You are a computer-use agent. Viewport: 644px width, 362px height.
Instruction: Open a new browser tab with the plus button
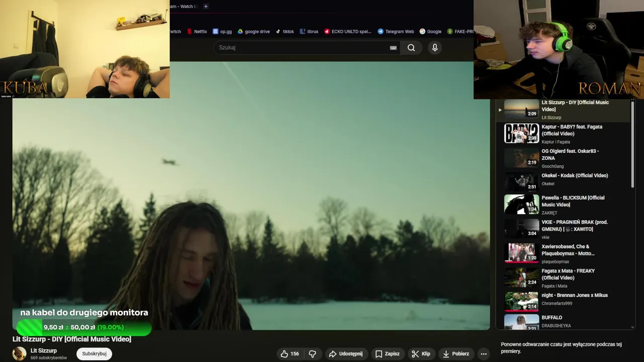click(206, 6)
